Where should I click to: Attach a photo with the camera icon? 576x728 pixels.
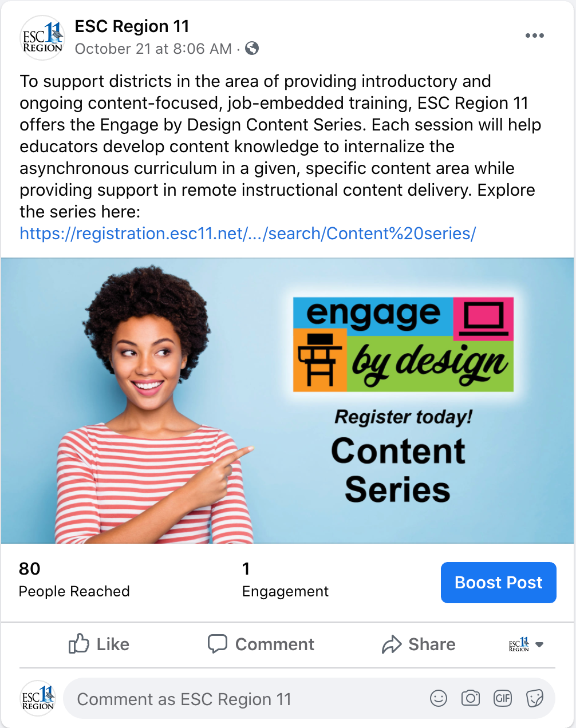point(471,698)
